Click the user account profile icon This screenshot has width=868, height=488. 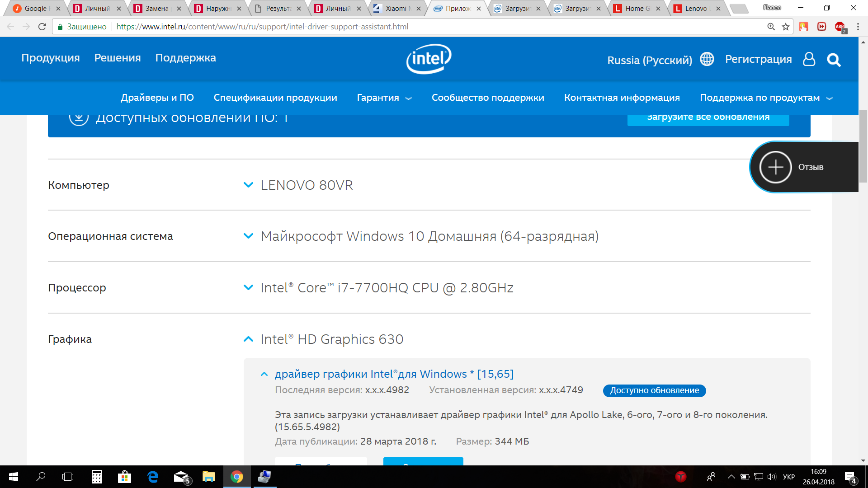click(809, 59)
